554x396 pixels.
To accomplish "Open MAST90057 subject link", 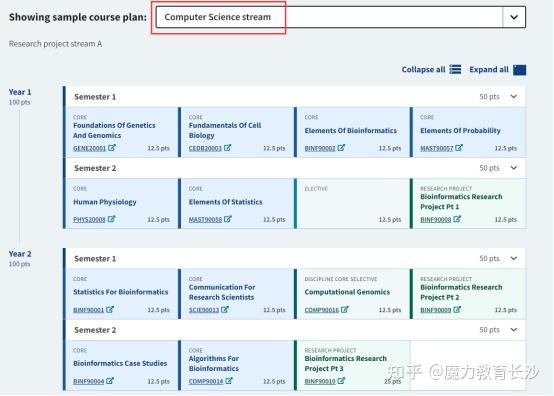I will [437, 148].
